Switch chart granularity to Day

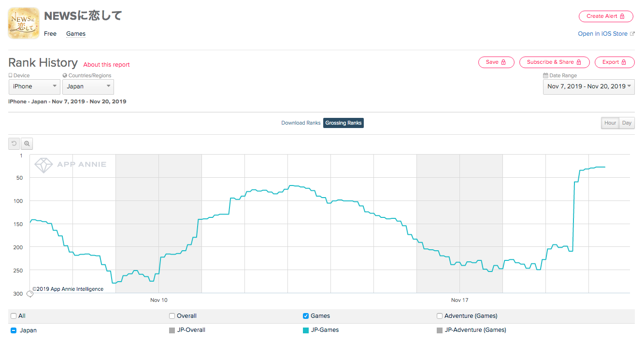[627, 123]
